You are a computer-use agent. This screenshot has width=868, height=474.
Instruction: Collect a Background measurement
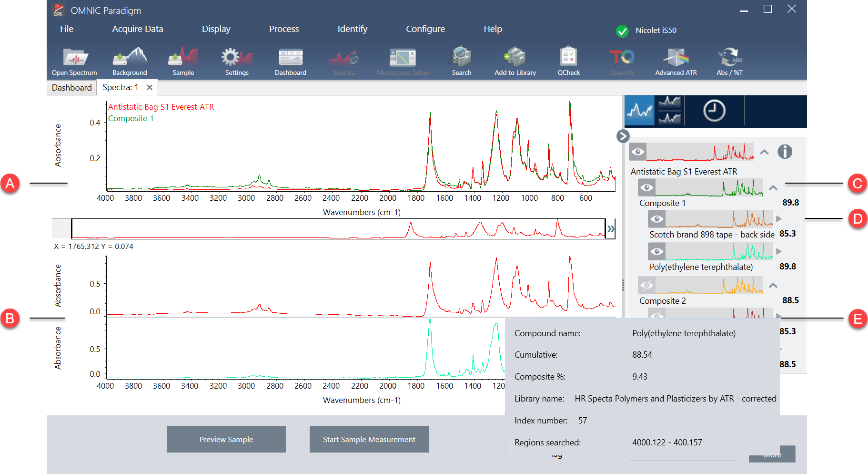(x=130, y=62)
